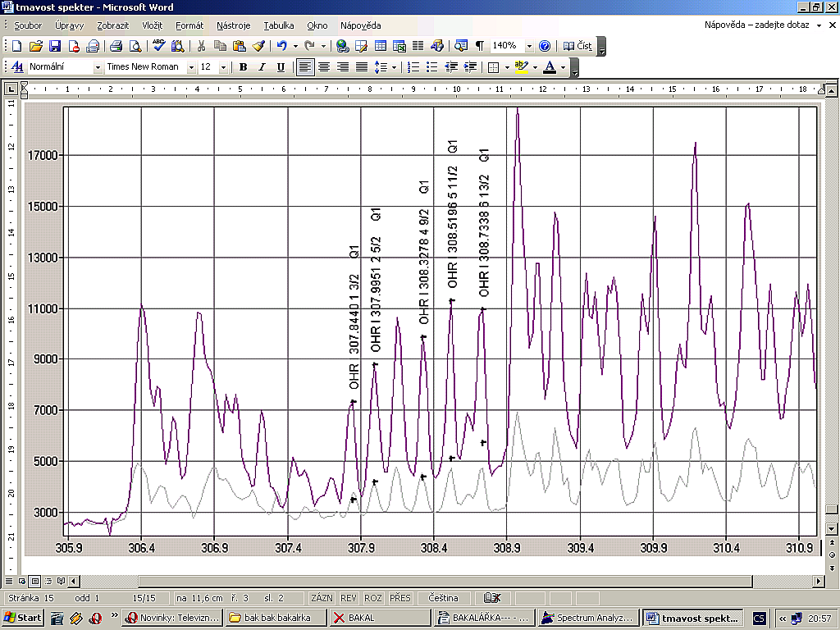Expand the font color dropdown arrow
Viewport: 840px width, 630px height.
pyautogui.click(x=563, y=67)
